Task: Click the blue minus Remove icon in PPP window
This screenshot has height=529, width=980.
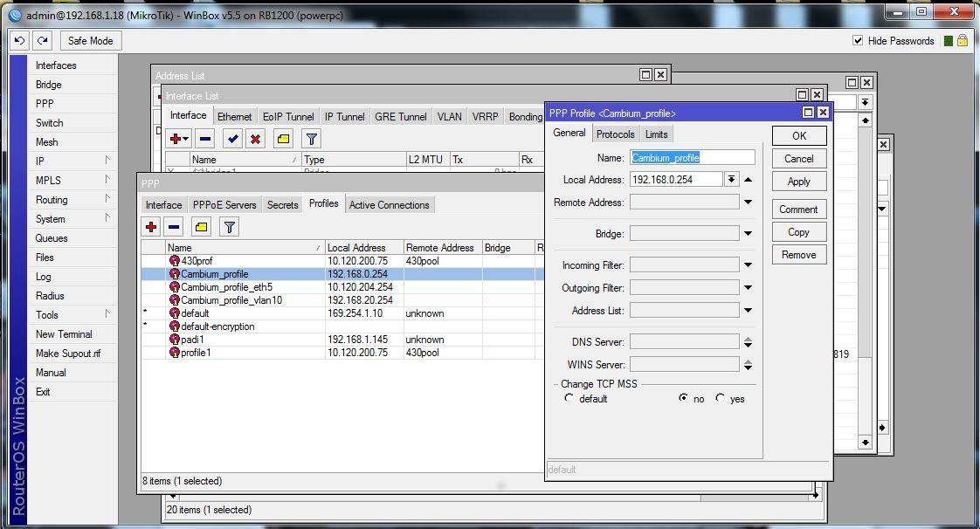Action: (x=175, y=227)
